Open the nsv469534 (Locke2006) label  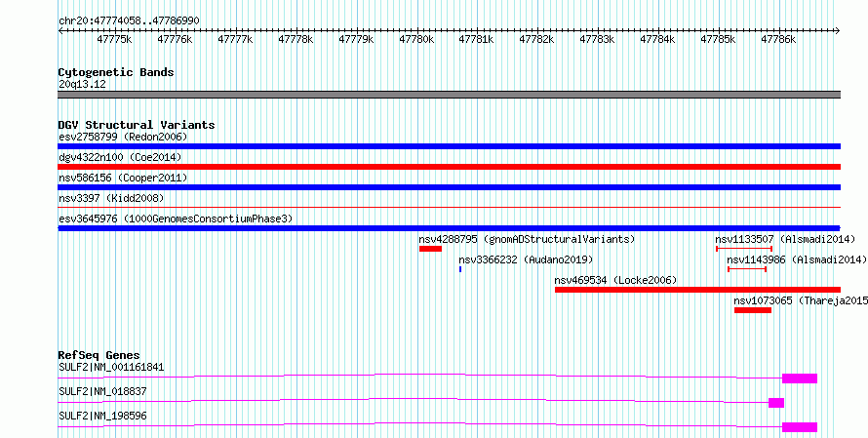(x=615, y=280)
